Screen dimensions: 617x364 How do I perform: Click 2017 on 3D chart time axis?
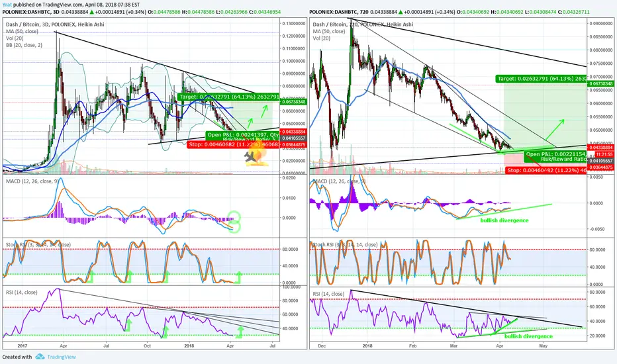[22, 346]
